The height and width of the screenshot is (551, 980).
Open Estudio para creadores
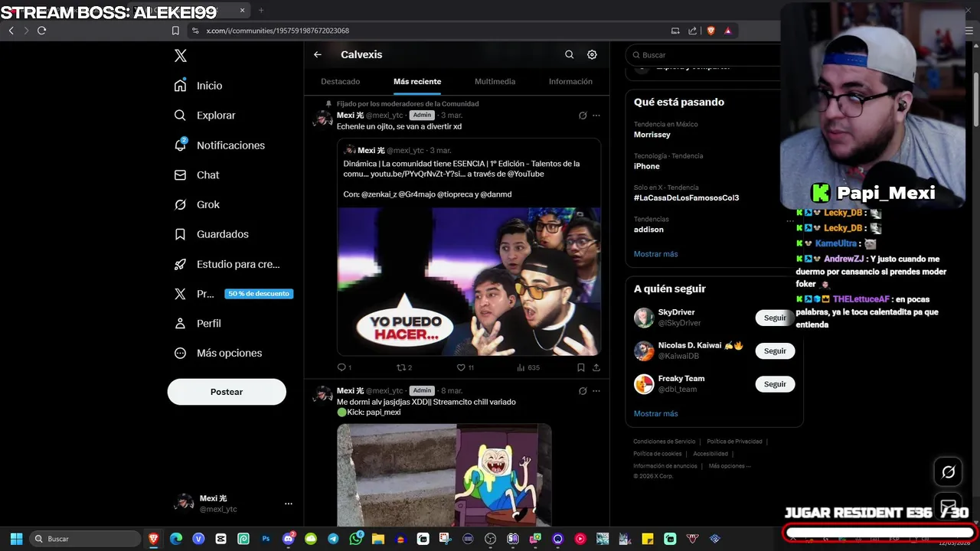(x=227, y=264)
